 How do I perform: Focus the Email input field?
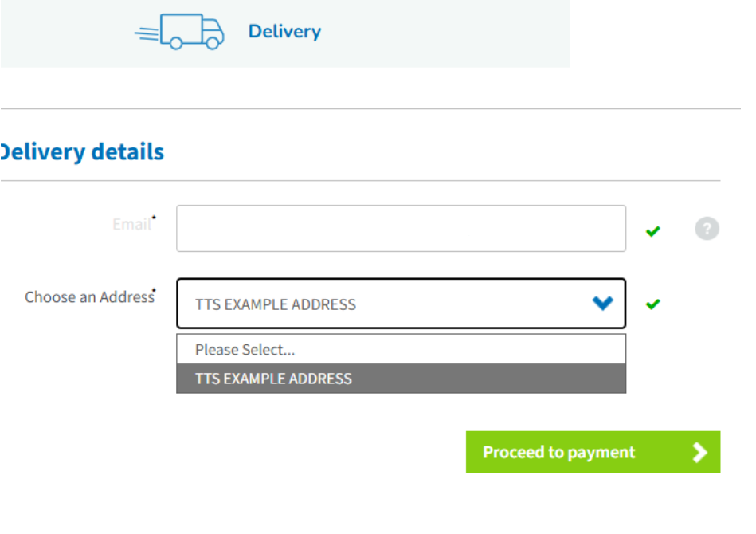401,229
